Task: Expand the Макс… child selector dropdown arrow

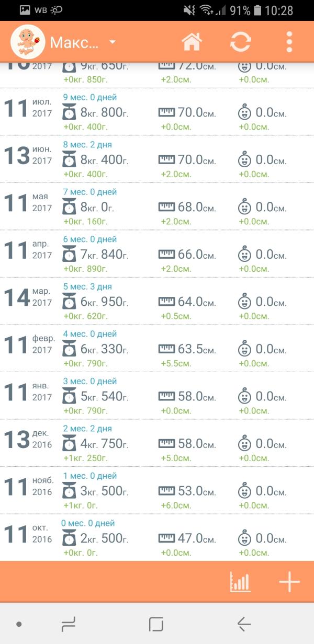Action: tap(112, 42)
